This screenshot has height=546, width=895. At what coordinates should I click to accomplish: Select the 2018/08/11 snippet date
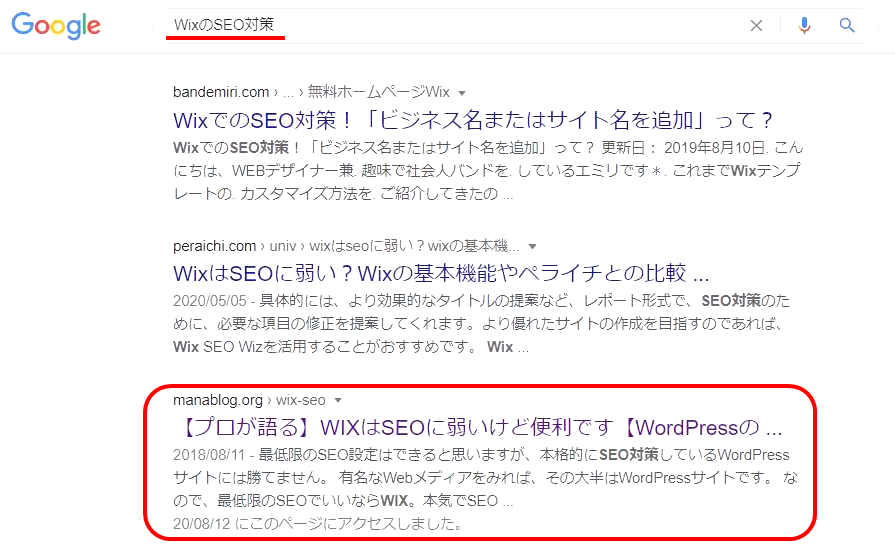(209, 455)
